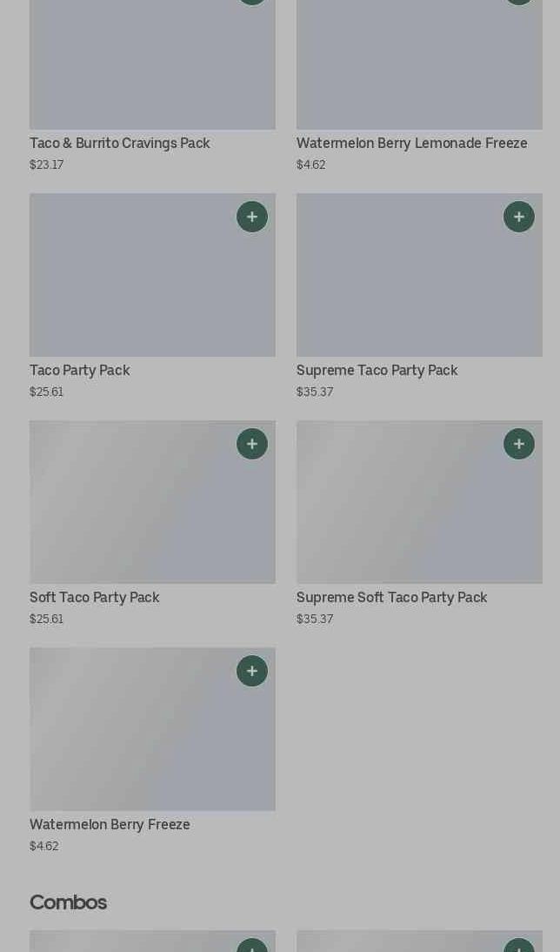This screenshot has height=952, width=560.
Task: Add Supreme Soft Taco Party Pack to cart
Action: tap(519, 444)
